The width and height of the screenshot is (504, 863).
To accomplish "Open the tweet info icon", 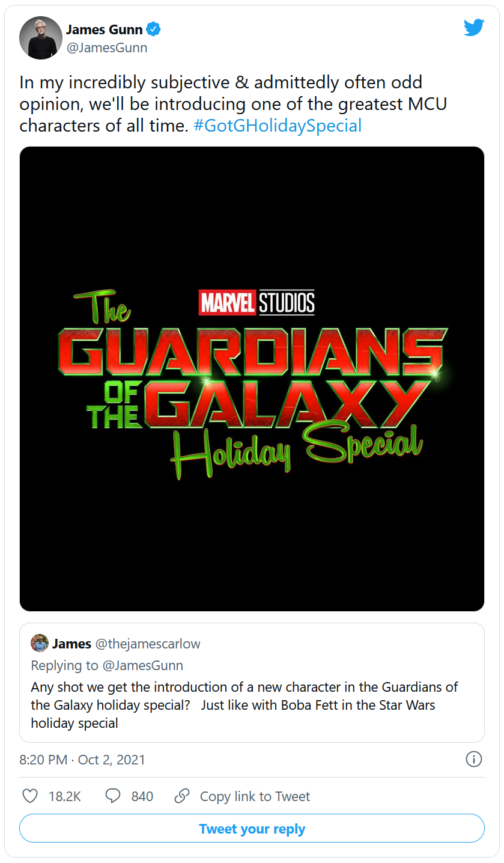I will [x=474, y=759].
